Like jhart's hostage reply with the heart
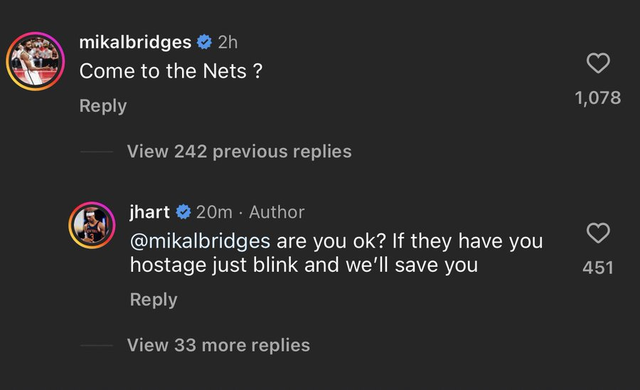Viewport: 640px width, 390px height. point(598,233)
